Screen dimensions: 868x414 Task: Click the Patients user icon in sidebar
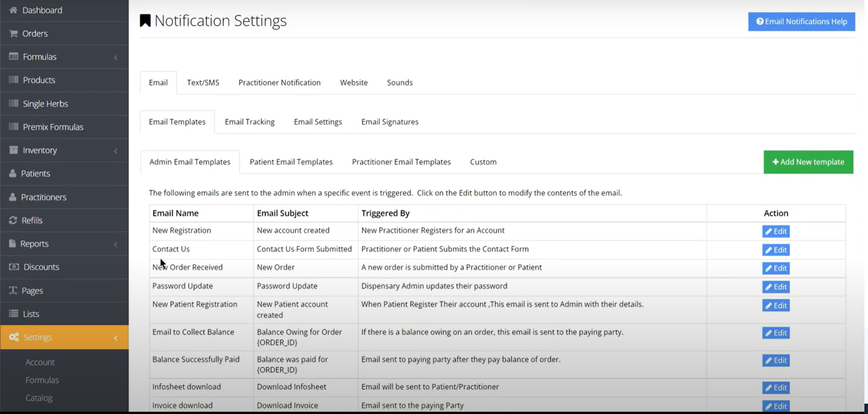[13, 173]
